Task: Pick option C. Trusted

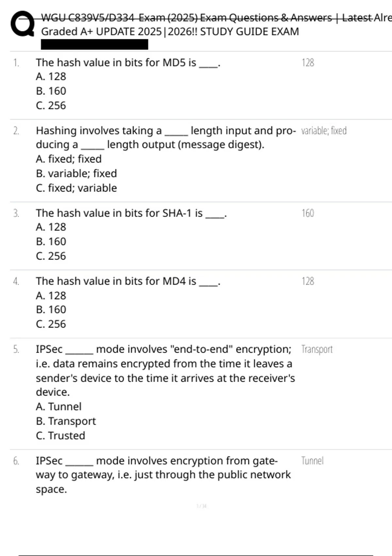Action: pos(60,436)
